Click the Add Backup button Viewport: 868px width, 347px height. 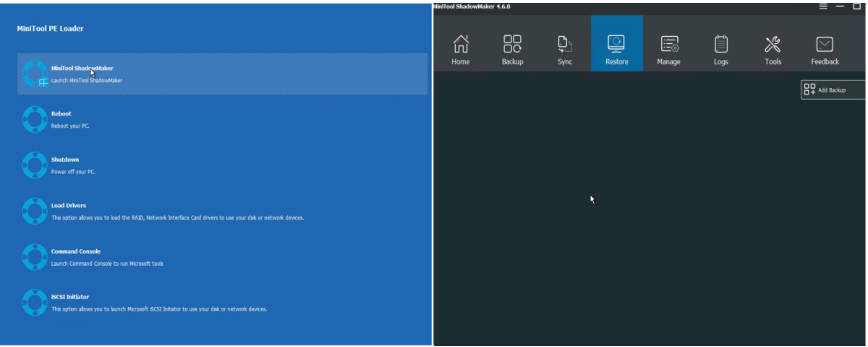click(833, 90)
